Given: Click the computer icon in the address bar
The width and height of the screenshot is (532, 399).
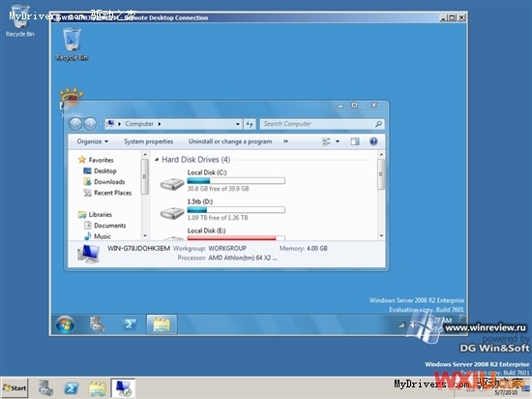Looking at the screenshot, I should pos(110,124).
